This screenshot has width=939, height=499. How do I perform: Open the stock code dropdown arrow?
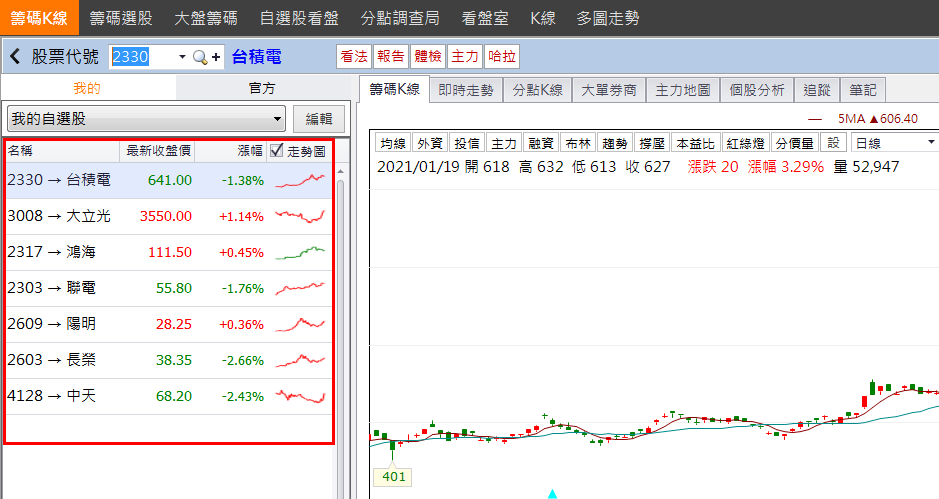(x=182, y=57)
